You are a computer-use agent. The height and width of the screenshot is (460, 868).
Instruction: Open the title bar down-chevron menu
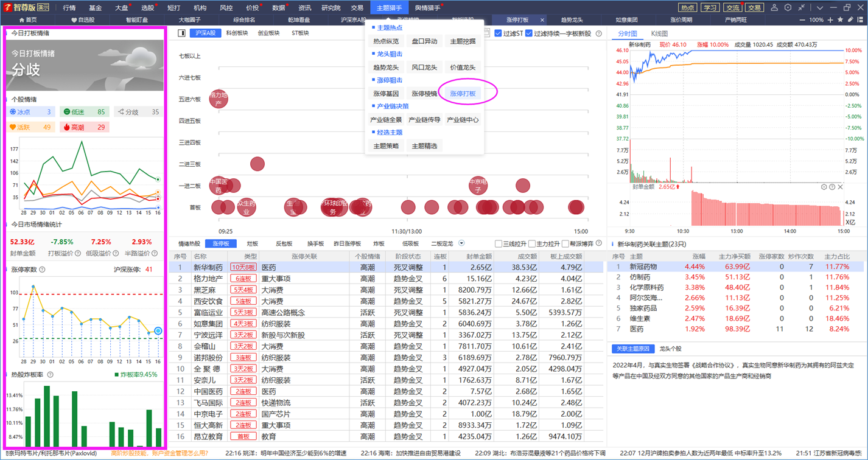point(819,8)
